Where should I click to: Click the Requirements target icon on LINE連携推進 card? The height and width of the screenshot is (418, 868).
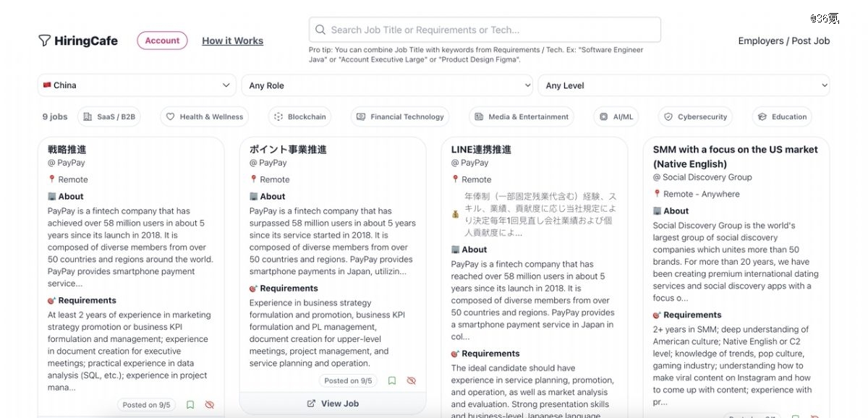click(455, 354)
